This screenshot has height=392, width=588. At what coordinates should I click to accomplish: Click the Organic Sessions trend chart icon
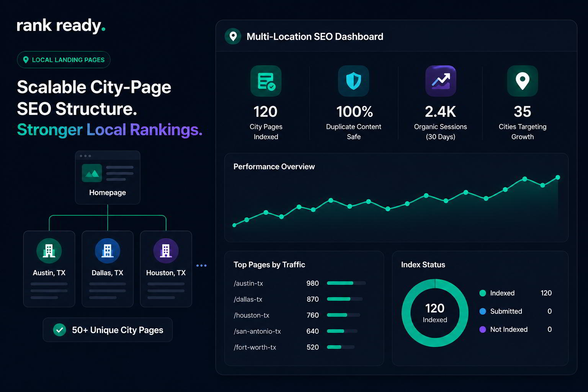(441, 81)
